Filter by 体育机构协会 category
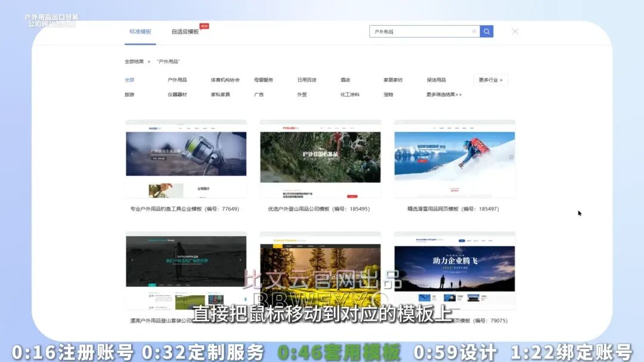Viewport: 644px width, 362px height. pos(225,80)
